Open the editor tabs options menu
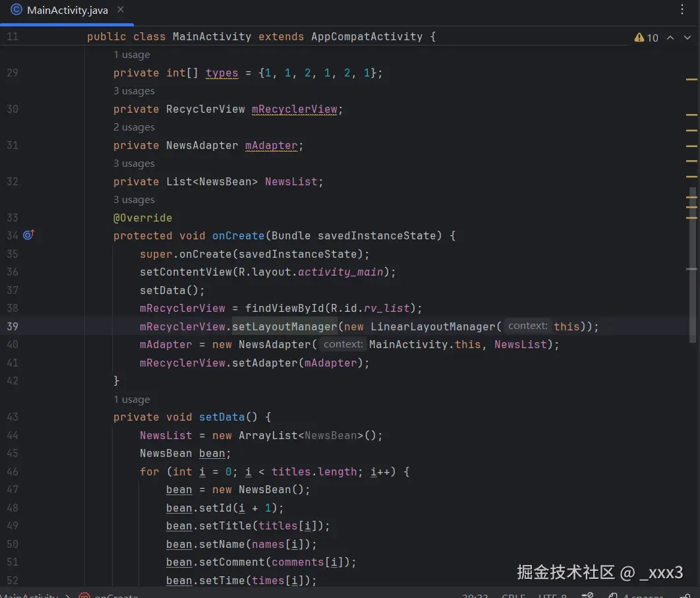 click(x=682, y=9)
